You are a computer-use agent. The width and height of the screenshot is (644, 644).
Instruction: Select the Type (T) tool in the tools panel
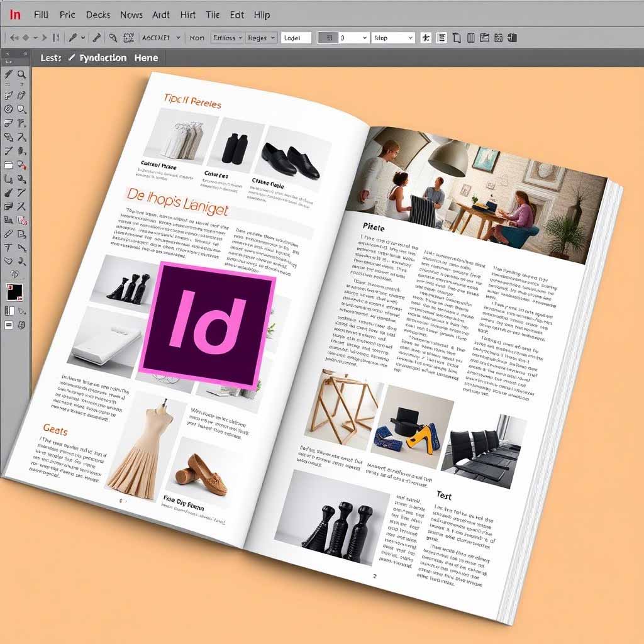click(8, 248)
